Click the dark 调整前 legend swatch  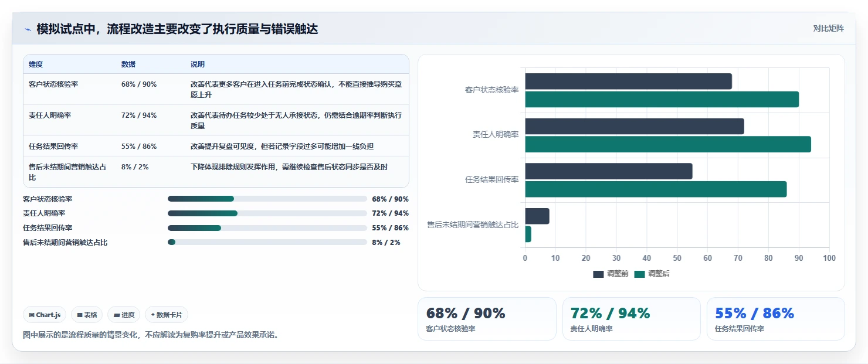(x=598, y=274)
